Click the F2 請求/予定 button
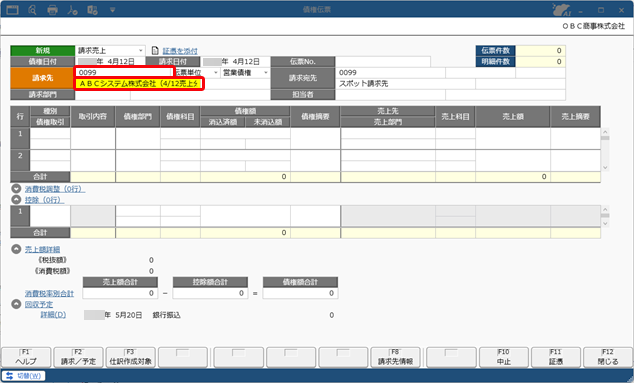 click(x=78, y=357)
